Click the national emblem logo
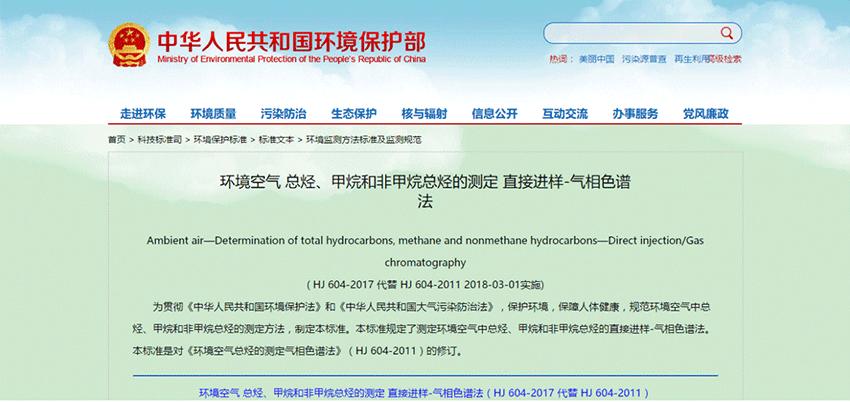 129,44
